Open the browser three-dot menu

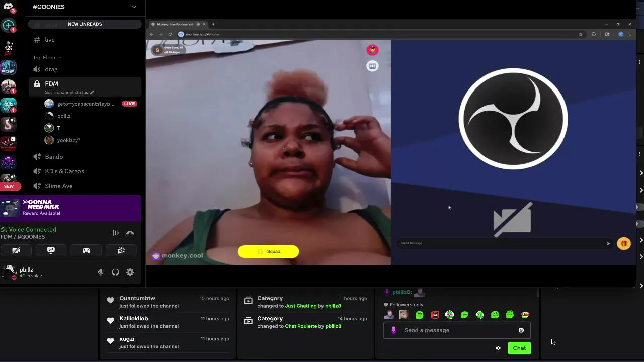pyautogui.click(x=630, y=34)
